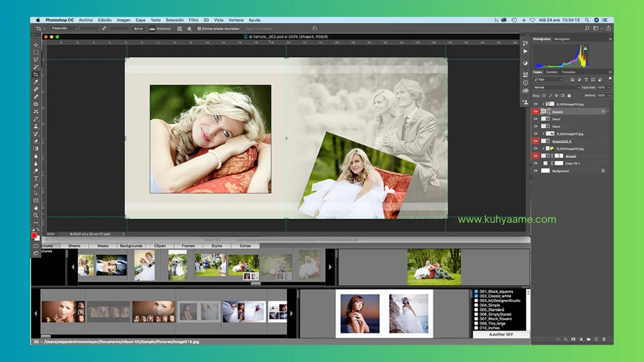Uncheck Eliminar píxeles recortados
The width and height of the screenshot is (644, 362).
(199, 29)
